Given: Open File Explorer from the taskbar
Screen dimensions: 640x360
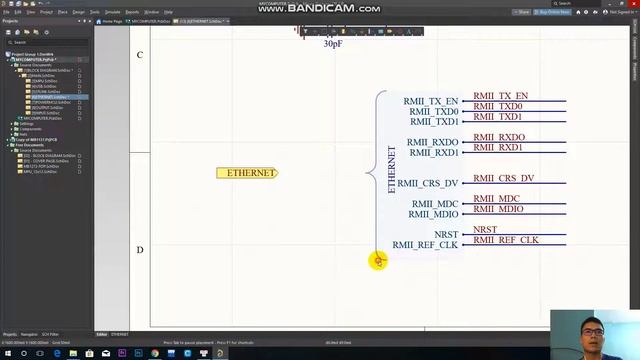Looking at the screenshot, I should [73, 353].
